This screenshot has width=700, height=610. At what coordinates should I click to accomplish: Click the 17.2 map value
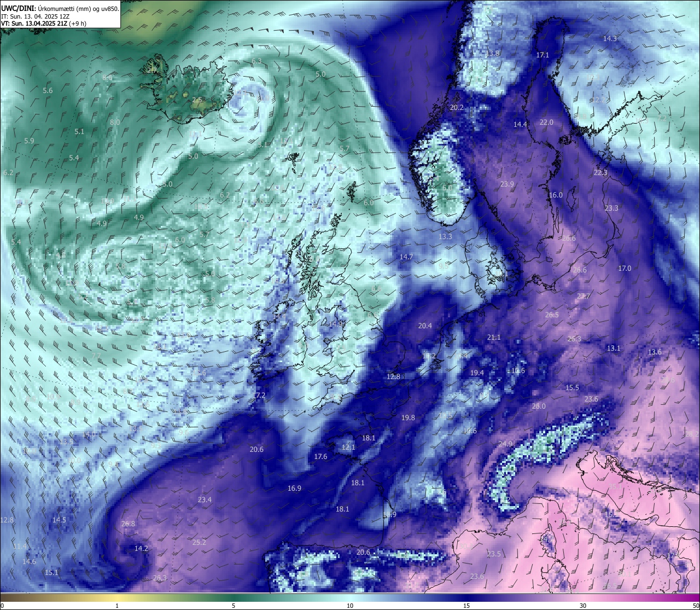tap(259, 396)
